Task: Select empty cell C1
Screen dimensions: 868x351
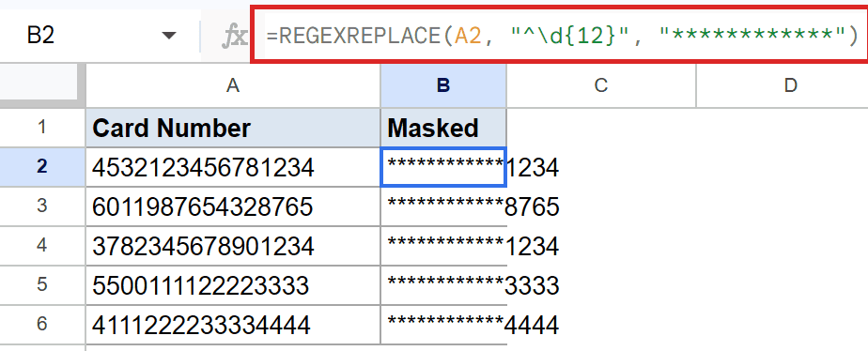Action: [x=601, y=128]
